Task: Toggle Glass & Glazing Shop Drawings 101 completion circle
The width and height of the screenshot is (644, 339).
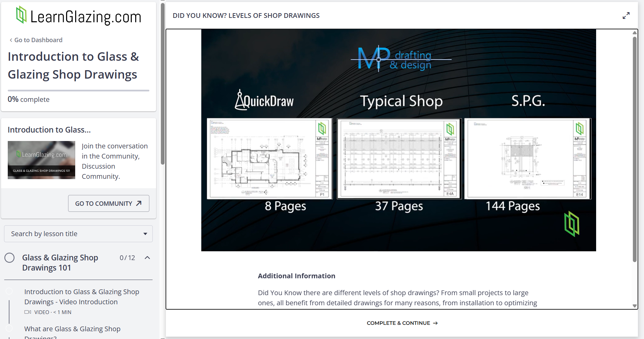Action: coord(9,258)
